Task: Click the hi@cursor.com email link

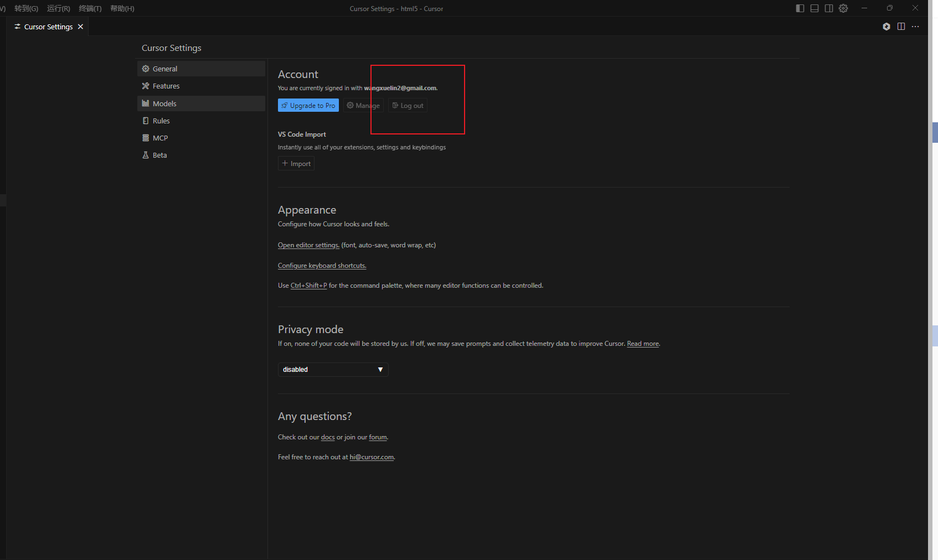Action: 372,457
